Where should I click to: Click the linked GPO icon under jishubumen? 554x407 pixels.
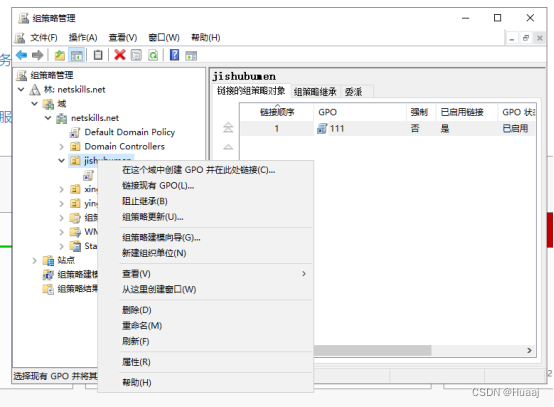[x=88, y=175]
